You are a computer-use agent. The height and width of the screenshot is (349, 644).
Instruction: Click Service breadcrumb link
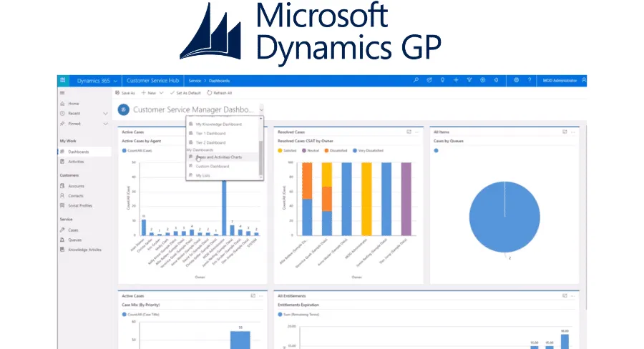click(x=195, y=81)
